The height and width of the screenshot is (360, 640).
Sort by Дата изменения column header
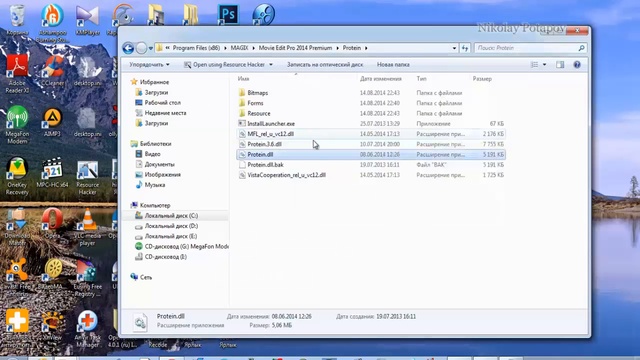click(381, 79)
